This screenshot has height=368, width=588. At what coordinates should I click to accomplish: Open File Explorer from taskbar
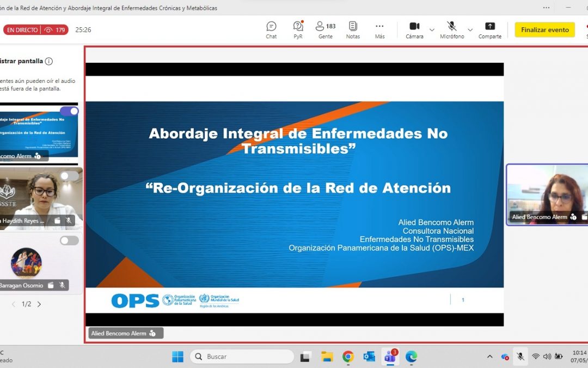[x=327, y=357]
